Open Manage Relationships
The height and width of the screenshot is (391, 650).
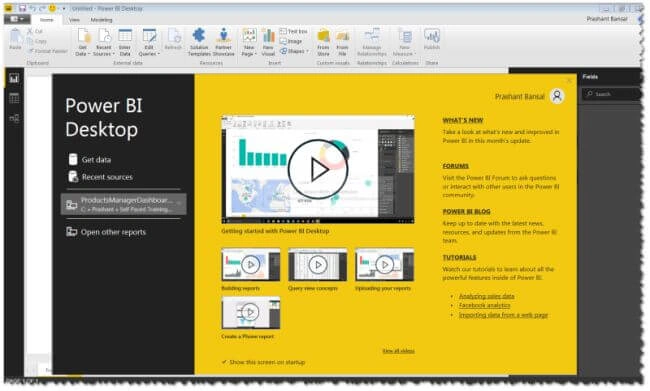point(372,42)
